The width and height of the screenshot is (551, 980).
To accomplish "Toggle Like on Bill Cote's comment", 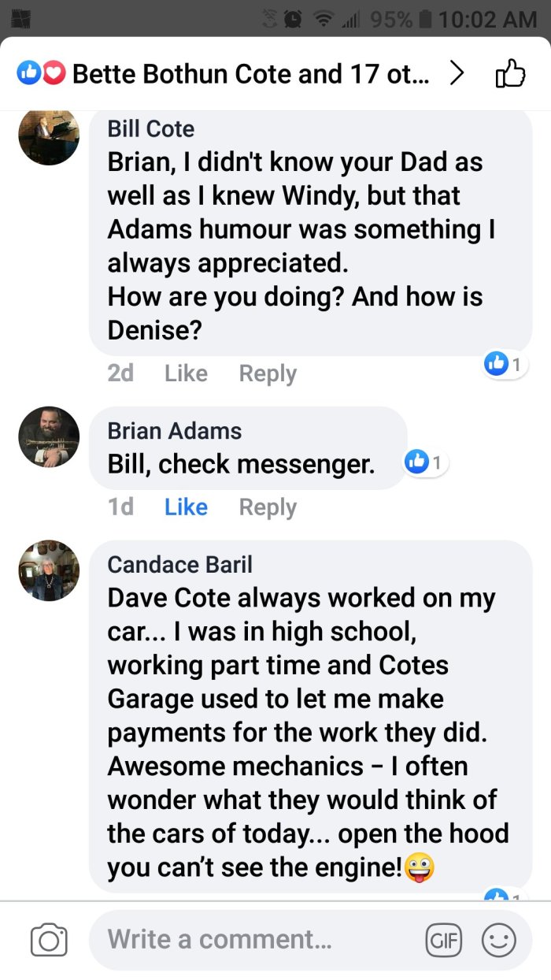I will (x=186, y=373).
